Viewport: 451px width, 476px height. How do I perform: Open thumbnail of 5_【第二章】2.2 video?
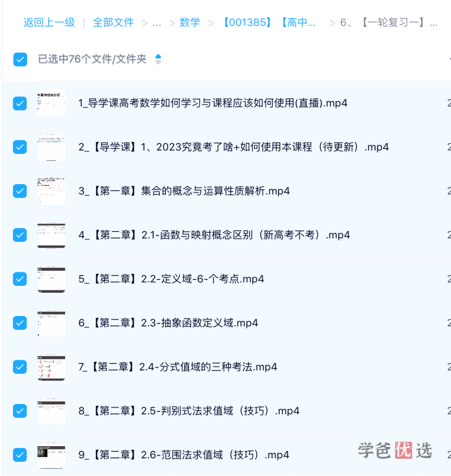[51, 279]
